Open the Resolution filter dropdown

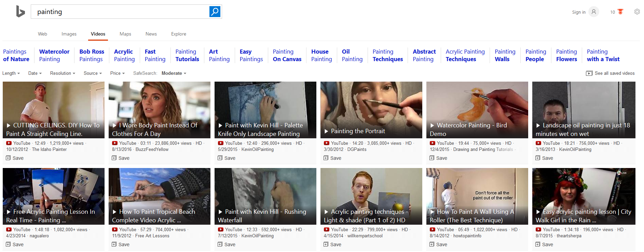pos(63,73)
